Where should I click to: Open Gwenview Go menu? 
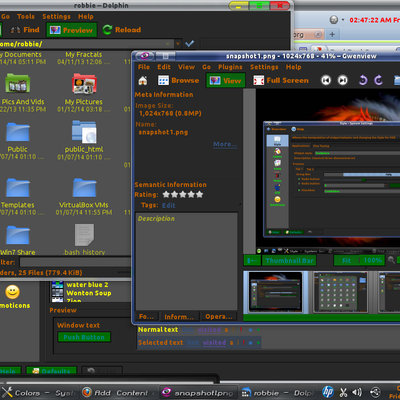[206, 67]
